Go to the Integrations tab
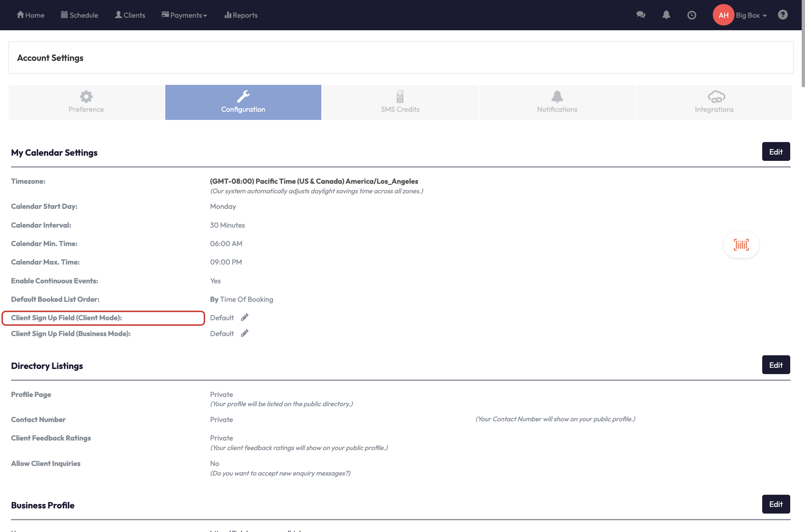This screenshot has height=532, width=805. click(714, 102)
